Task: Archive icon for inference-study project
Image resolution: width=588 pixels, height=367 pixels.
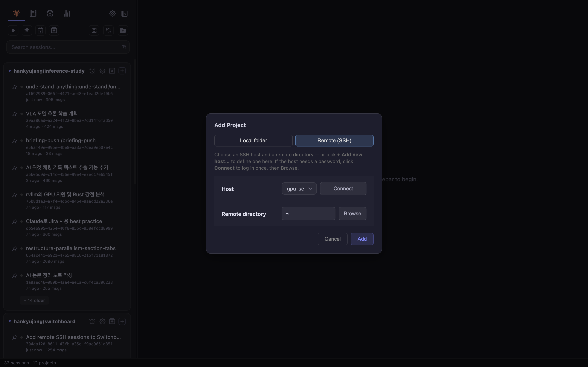Action: pos(112,71)
